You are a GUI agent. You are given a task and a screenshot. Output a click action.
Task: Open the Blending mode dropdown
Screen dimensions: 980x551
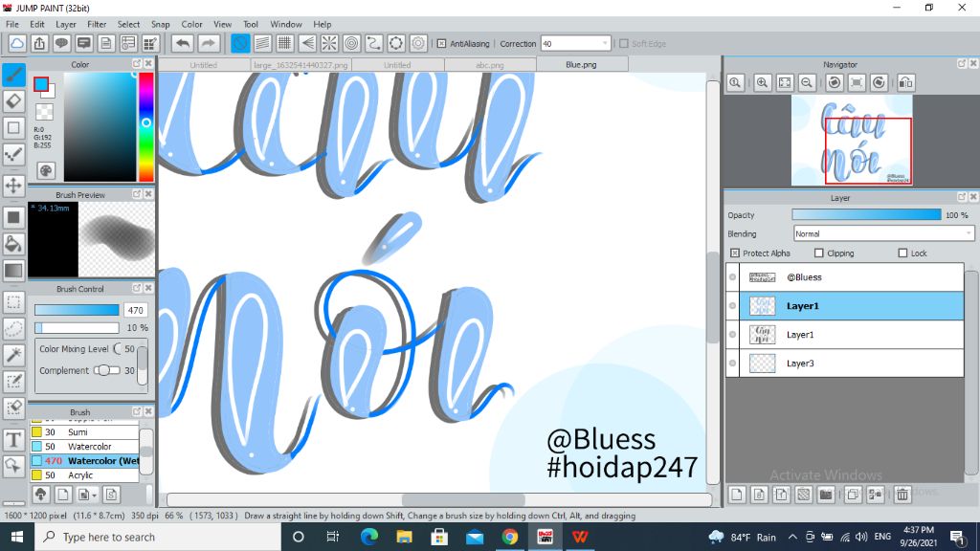pyautogui.click(x=883, y=233)
